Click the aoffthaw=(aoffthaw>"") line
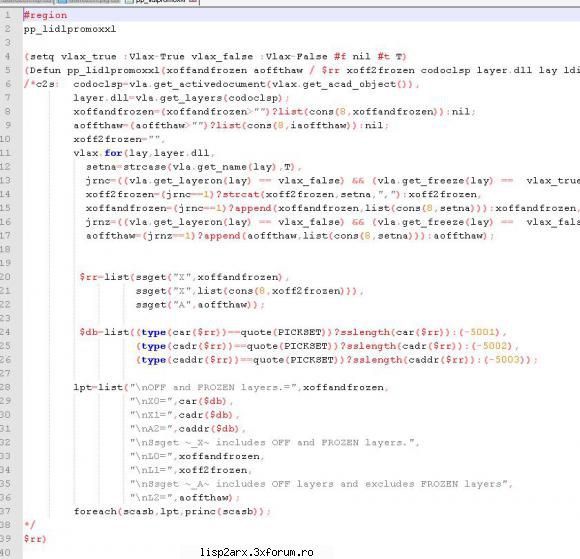The width and height of the screenshot is (580, 559). (x=231, y=125)
